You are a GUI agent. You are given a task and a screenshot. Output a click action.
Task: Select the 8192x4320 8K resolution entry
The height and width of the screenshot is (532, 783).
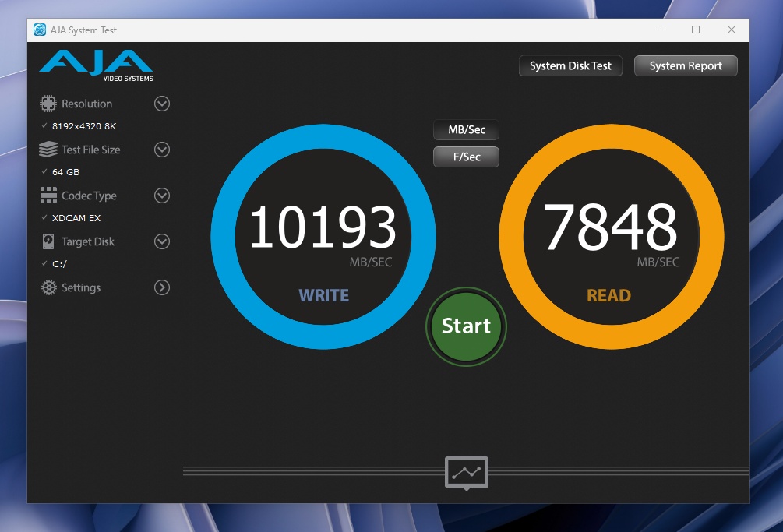[x=84, y=126]
